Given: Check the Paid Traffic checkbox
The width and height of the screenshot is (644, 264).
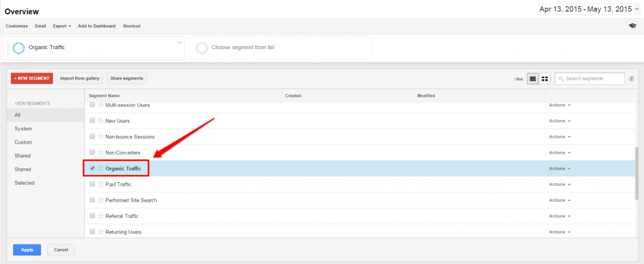Looking at the screenshot, I should (92, 184).
